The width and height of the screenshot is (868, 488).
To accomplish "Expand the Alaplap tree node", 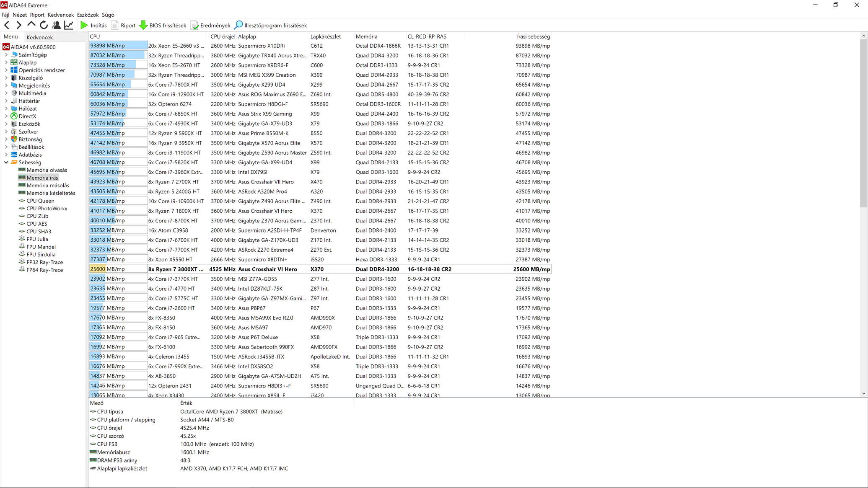I will coord(6,62).
